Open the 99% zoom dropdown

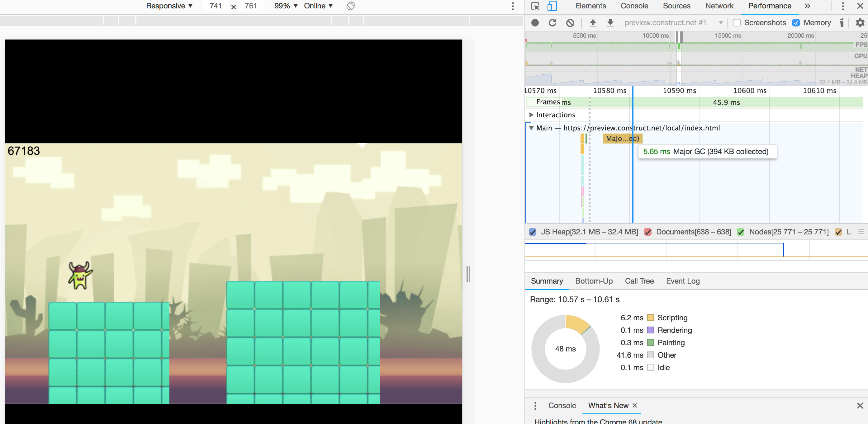click(286, 6)
